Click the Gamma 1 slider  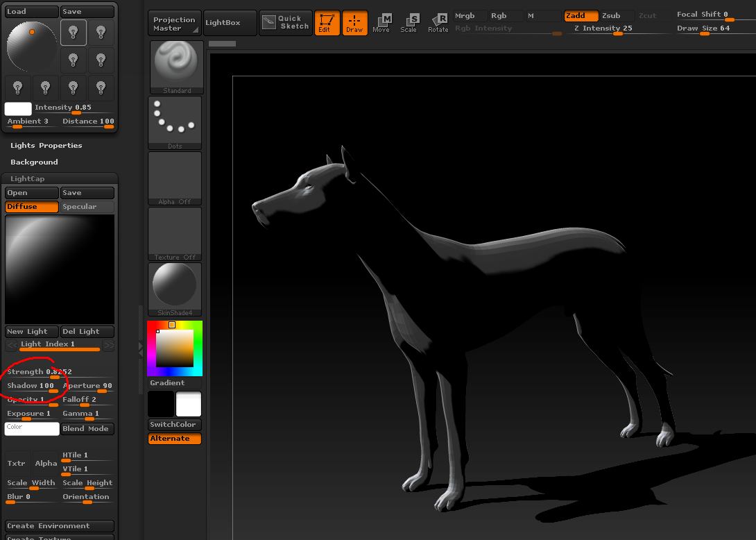pos(87,414)
